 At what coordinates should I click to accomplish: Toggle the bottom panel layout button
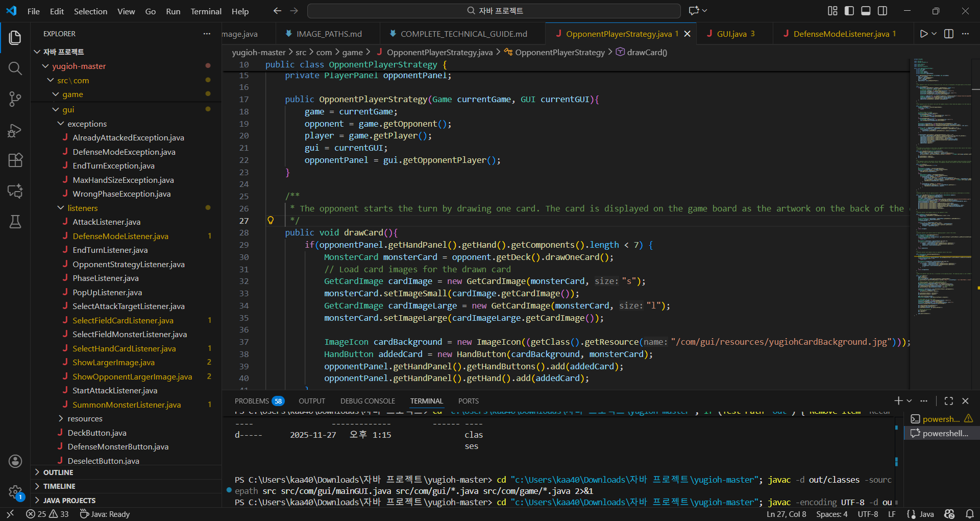[866, 11]
